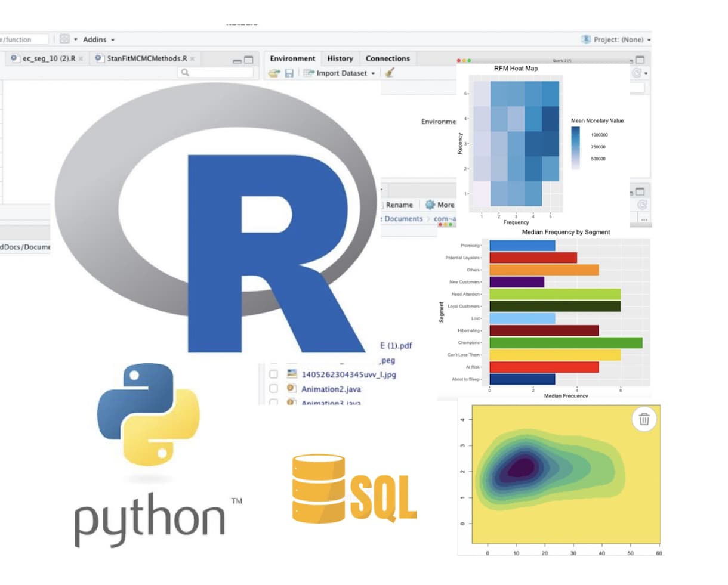This screenshot has width=728, height=585.
Task: Click the "RFM Heat Map" plot title
Action: 516,69
